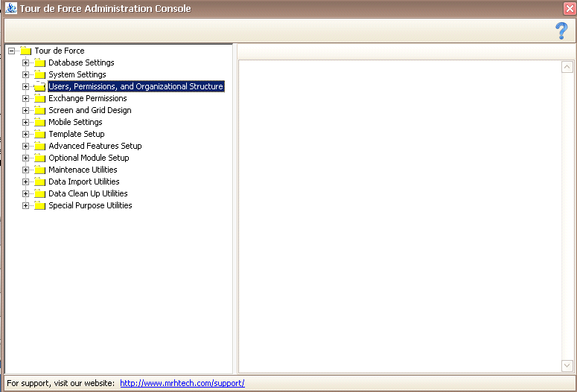Expand the Data Clean Up Utilities node
The height and width of the screenshot is (392, 577).
click(25, 194)
